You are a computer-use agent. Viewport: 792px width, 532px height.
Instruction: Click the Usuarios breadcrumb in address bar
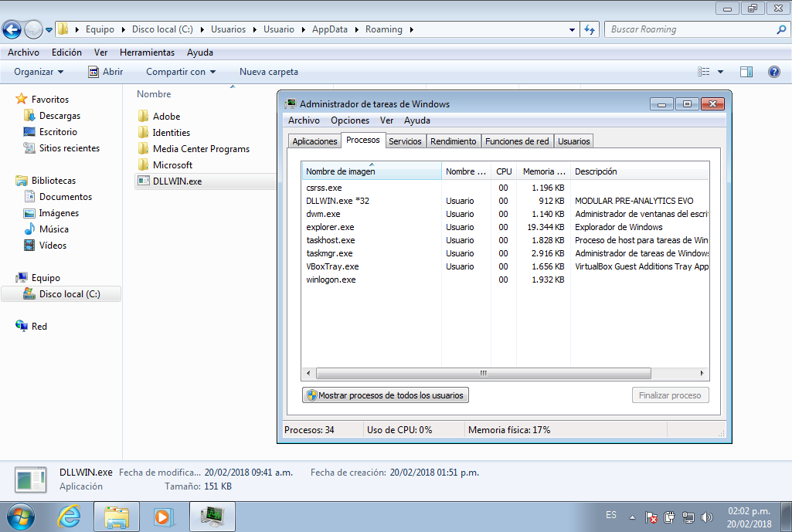click(228, 29)
